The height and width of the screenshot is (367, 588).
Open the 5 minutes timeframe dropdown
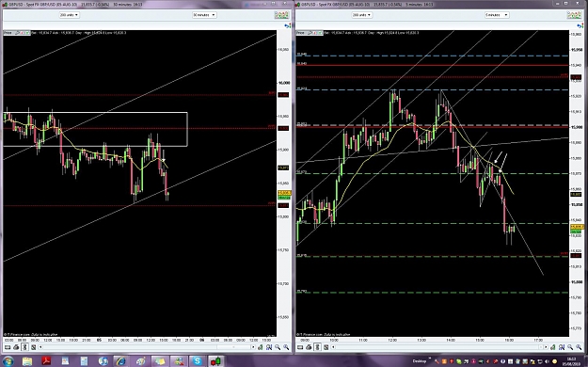pos(497,15)
